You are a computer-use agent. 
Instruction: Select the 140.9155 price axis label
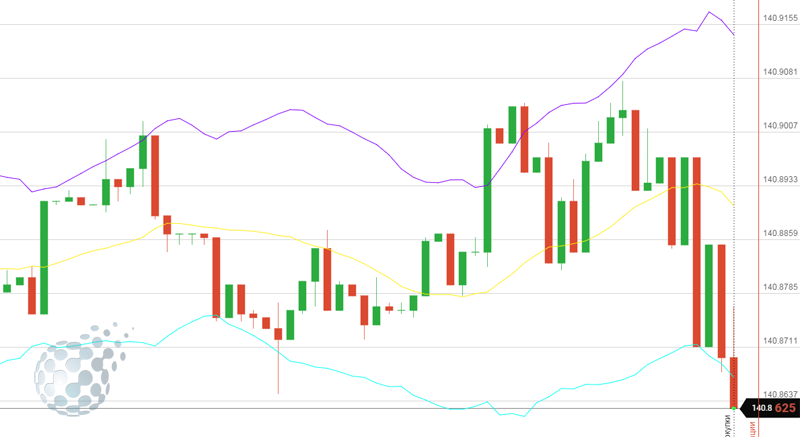tap(779, 18)
